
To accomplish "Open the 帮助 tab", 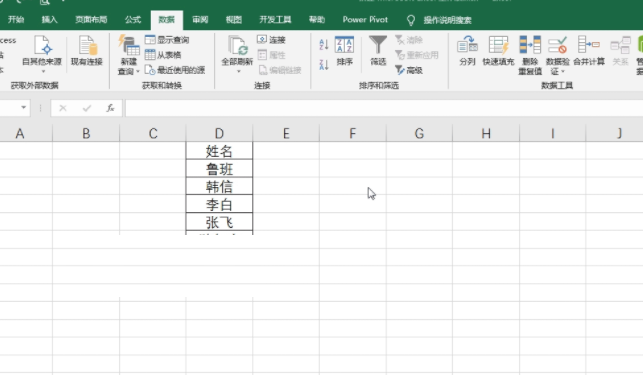I will pyautogui.click(x=317, y=20).
